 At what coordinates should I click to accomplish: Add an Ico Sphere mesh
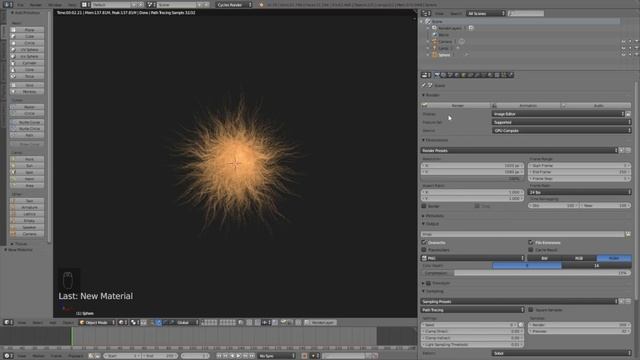click(27, 56)
